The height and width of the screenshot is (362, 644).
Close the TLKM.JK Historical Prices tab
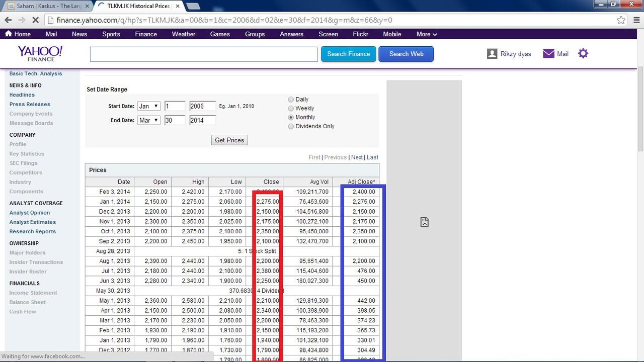click(178, 6)
